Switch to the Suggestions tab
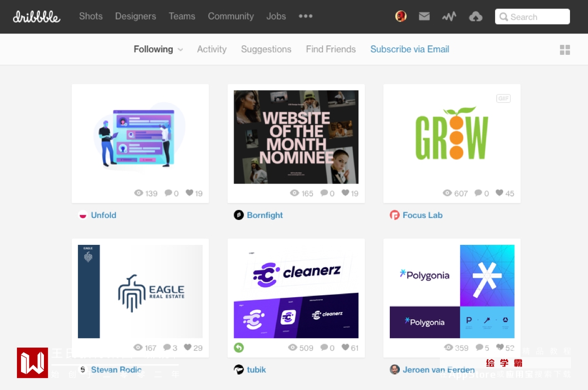 (x=266, y=49)
